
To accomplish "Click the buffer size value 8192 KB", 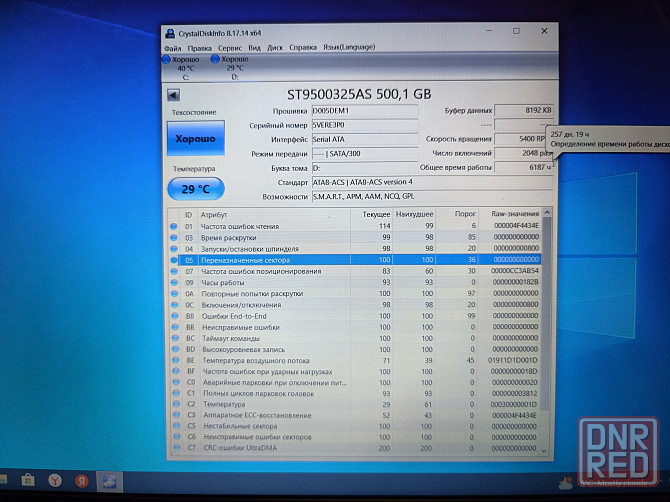I will pos(523,110).
